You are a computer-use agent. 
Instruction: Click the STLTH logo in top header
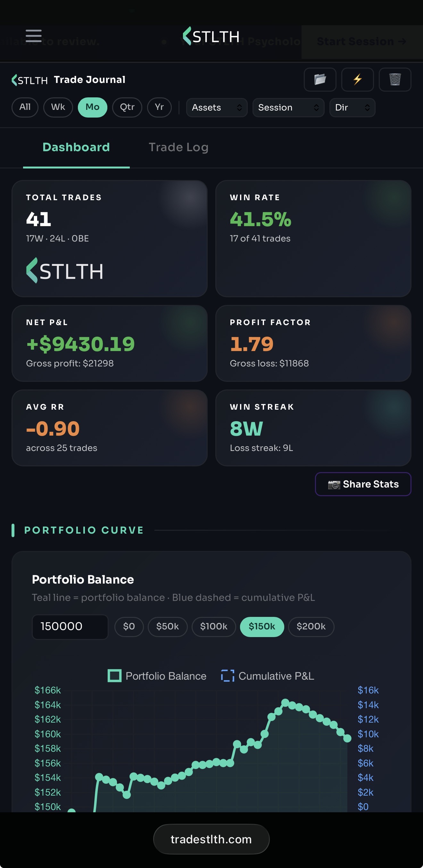(x=211, y=36)
